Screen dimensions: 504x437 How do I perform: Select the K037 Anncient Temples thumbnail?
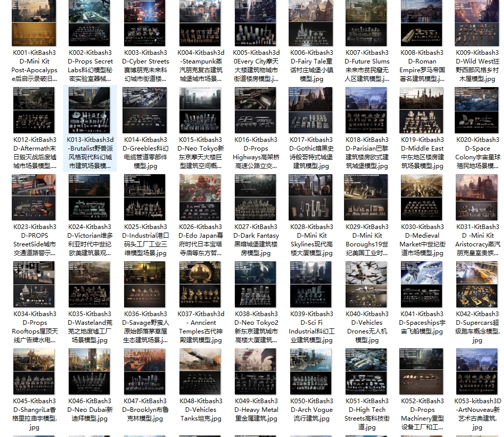coord(200,284)
